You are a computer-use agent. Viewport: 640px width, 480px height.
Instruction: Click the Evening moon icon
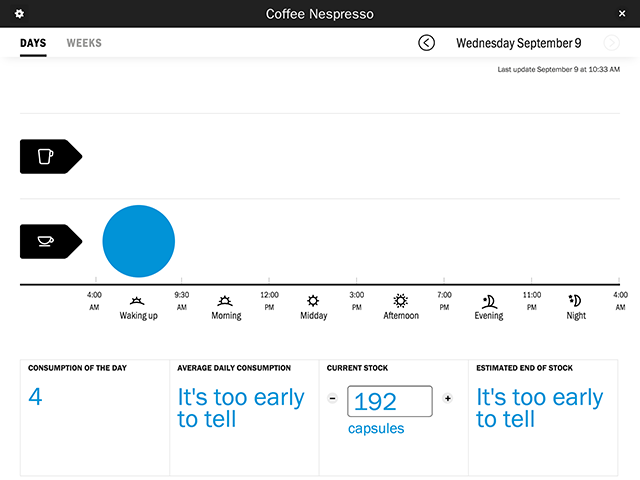click(489, 302)
